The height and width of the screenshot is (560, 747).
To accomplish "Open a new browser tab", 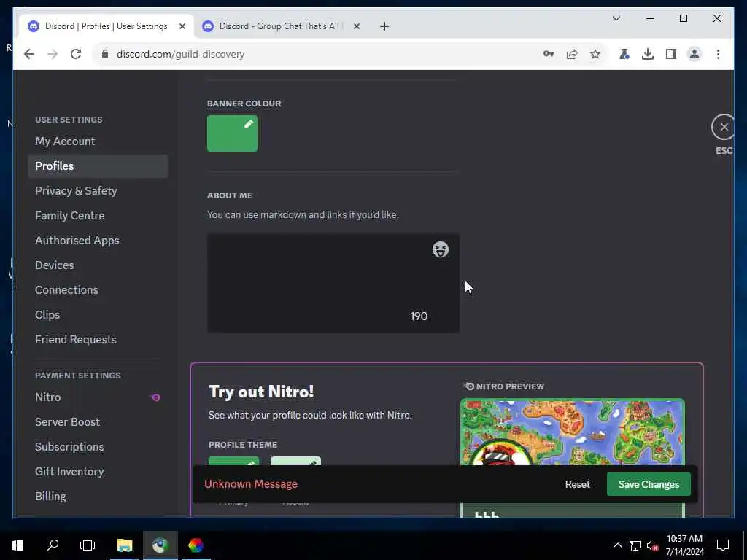I will pos(384,26).
